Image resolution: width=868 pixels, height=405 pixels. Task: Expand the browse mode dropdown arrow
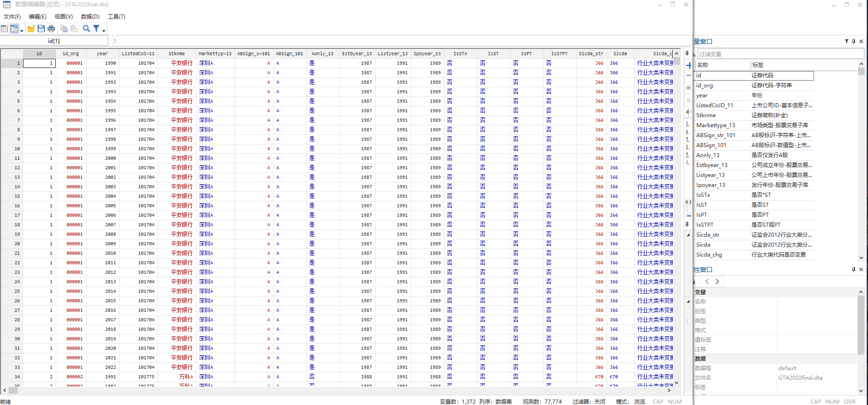pyautogui.click(x=22, y=30)
